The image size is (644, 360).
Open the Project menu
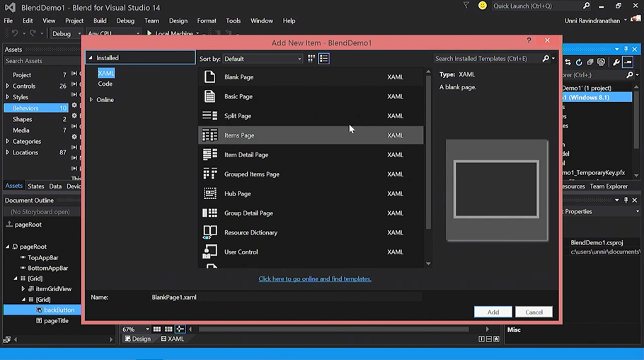(74, 21)
